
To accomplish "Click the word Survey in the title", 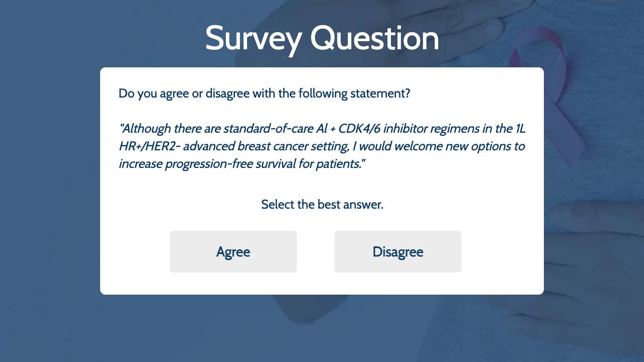I will pyautogui.click(x=253, y=39).
